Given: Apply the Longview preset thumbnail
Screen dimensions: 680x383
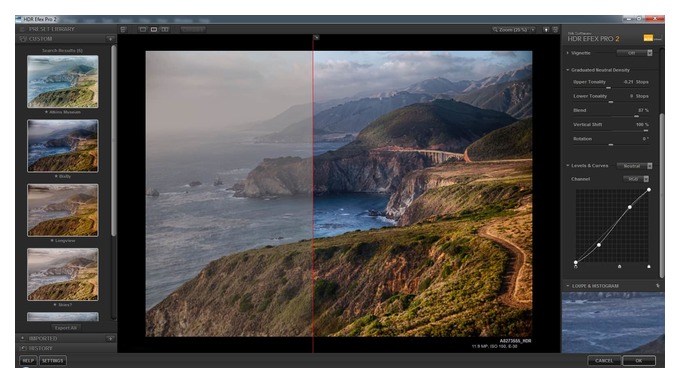Looking at the screenshot, I should pos(63,210).
